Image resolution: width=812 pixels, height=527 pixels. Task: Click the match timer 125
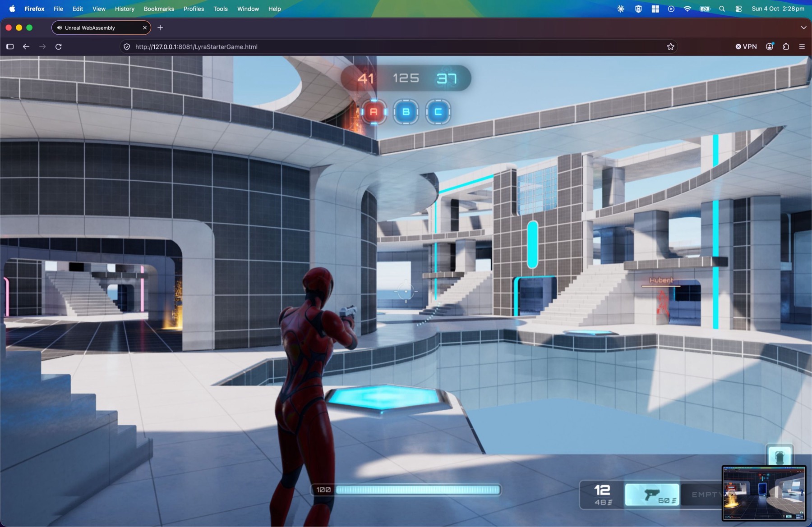coord(406,78)
